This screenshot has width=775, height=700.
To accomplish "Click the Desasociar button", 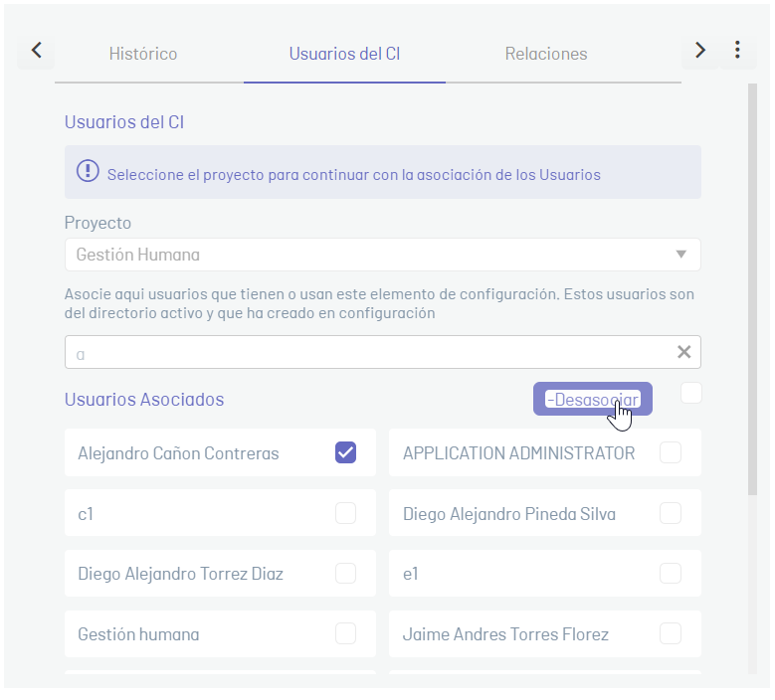I will (x=593, y=399).
